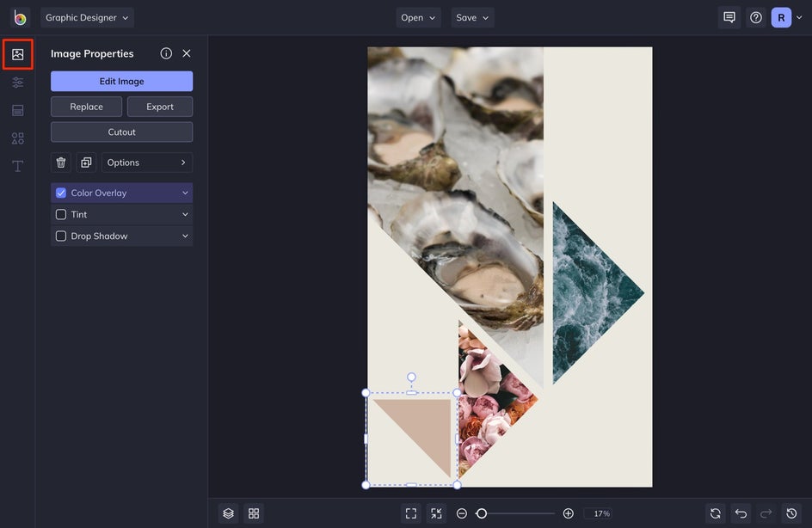Fit canvas to screen

click(411, 513)
